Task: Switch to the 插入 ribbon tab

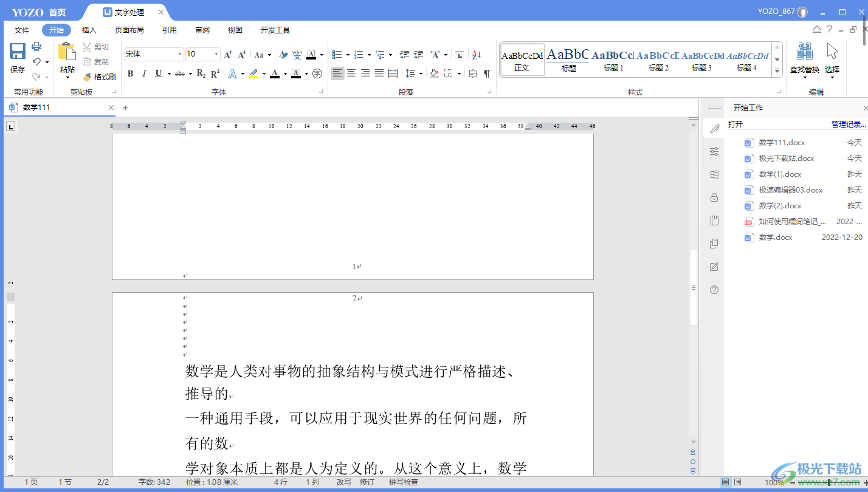Action: click(89, 30)
